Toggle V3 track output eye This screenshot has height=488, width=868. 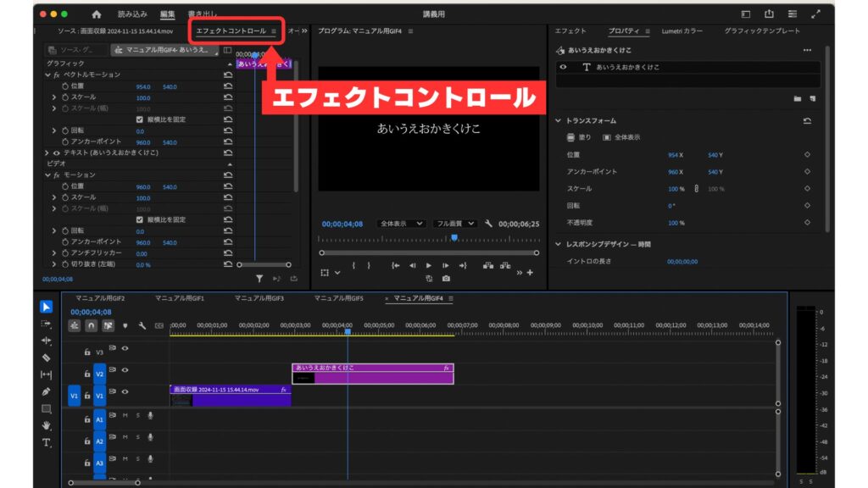click(x=125, y=348)
